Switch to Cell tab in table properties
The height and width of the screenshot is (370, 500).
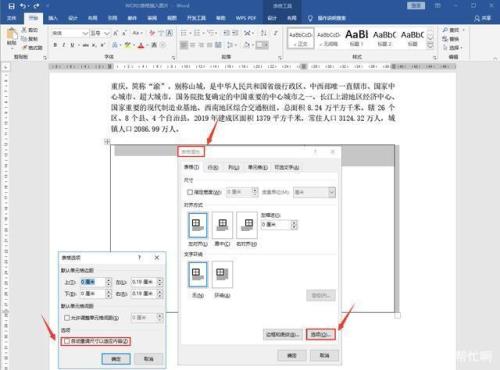coord(258,167)
